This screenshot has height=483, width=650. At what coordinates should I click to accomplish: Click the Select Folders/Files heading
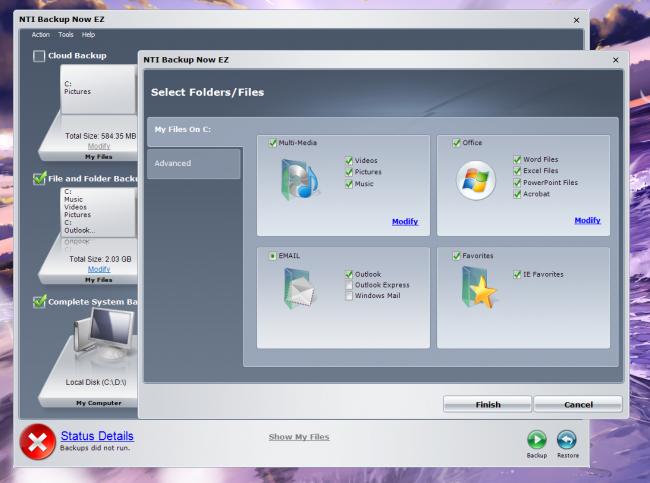click(207, 92)
